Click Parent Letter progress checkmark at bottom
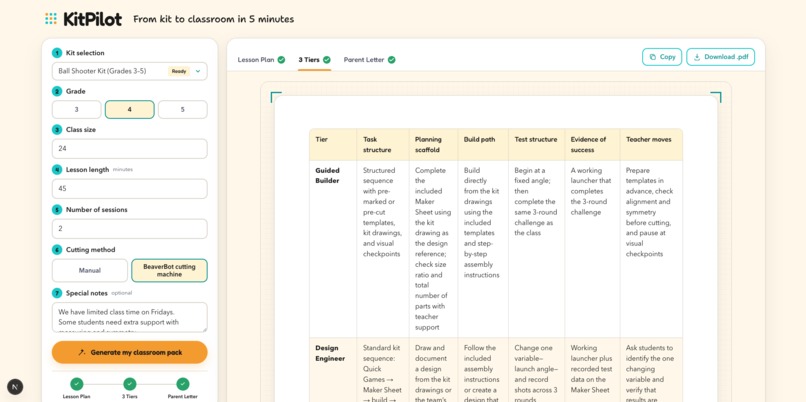This screenshot has height=402, width=806. 183,384
